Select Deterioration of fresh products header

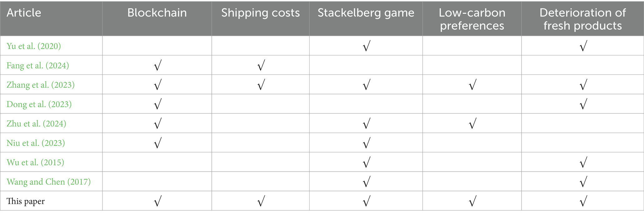pyautogui.click(x=582, y=19)
